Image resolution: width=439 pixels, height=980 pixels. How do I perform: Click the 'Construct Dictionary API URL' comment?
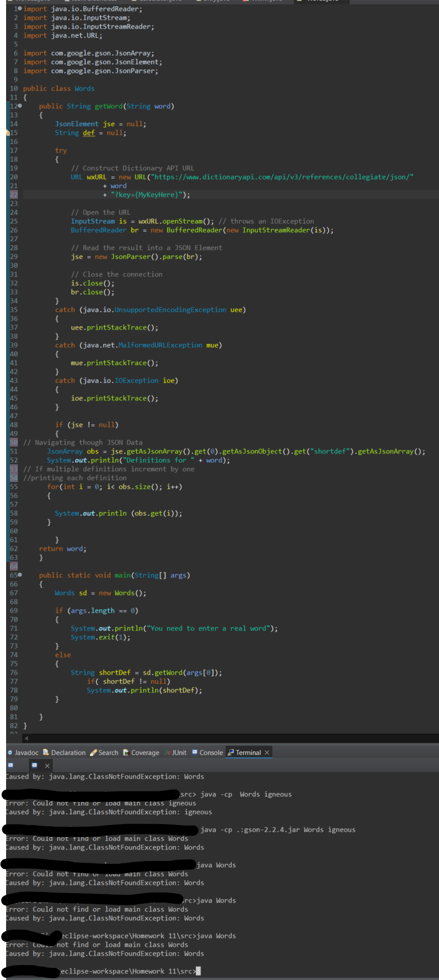[x=133, y=168]
